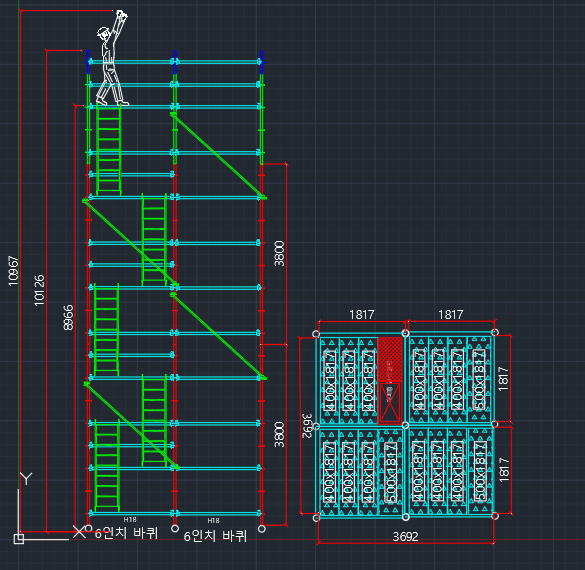Select the top-right 1817 plan dimension text

451,314
